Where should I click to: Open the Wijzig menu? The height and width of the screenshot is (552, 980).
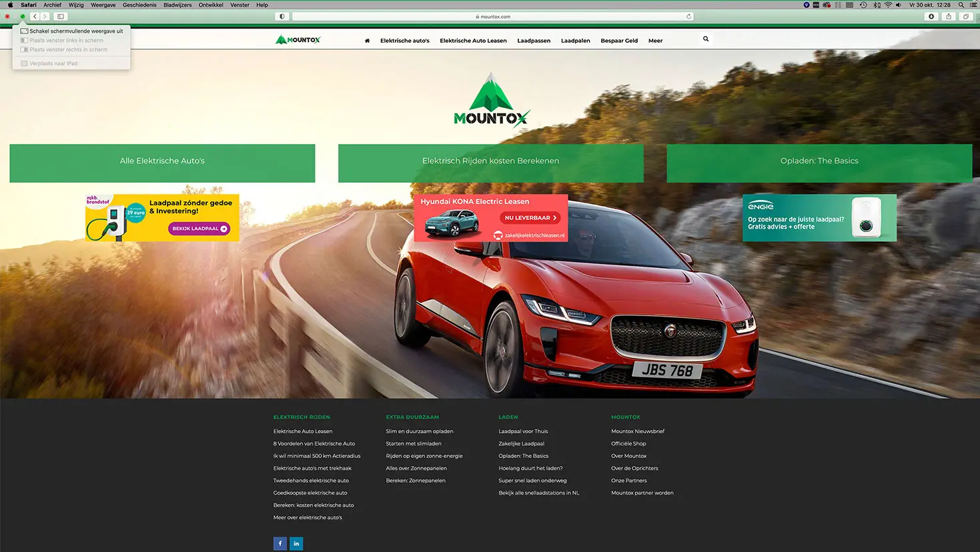click(76, 5)
